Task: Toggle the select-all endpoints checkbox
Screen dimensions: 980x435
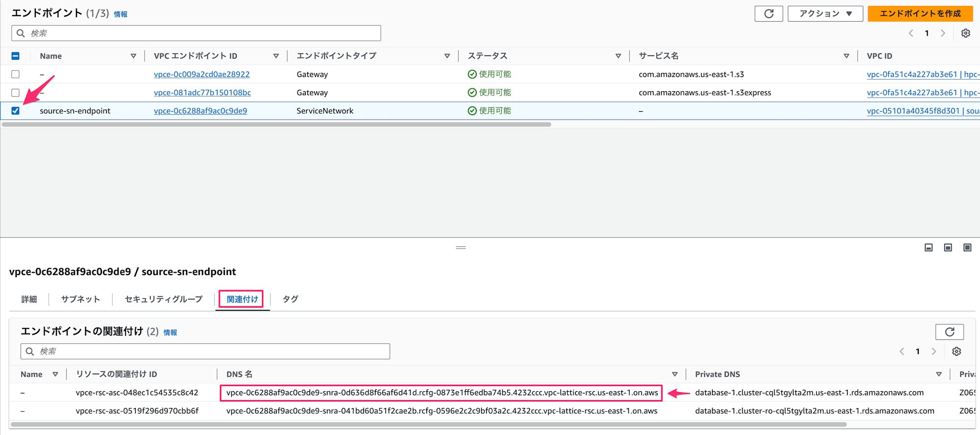Action: coord(15,56)
